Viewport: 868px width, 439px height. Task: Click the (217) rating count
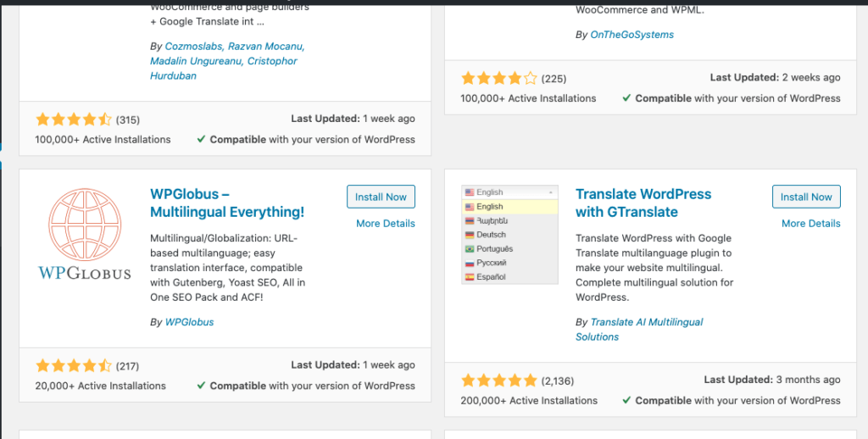[x=127, y=366]
